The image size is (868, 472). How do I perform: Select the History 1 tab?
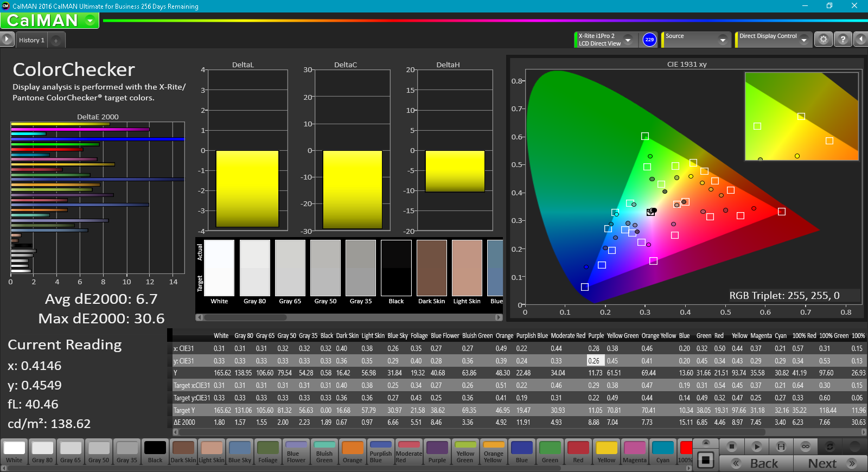[31, 40]
